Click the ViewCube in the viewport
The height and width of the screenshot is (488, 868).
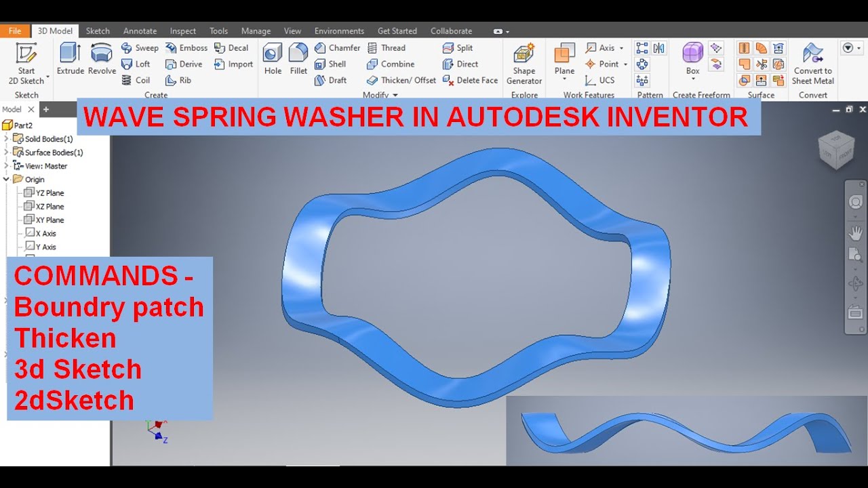[836, 149]
